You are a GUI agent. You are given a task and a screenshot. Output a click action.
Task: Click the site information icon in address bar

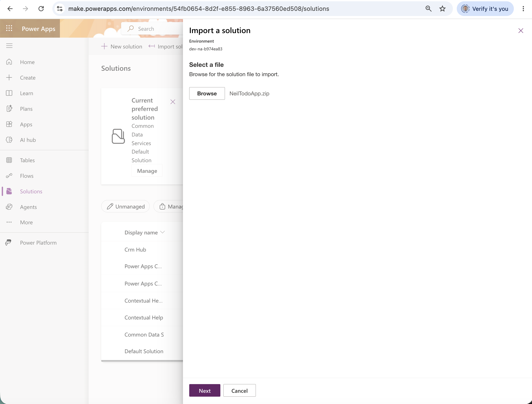point(60,9)
